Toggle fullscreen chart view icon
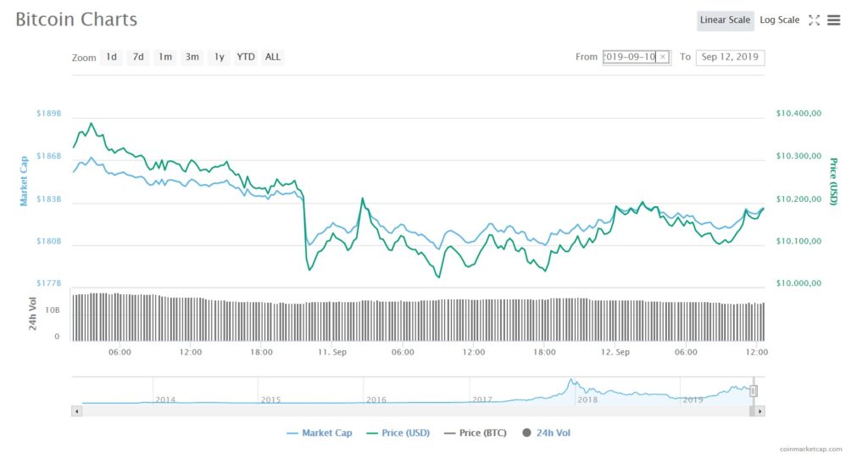 click(814, 20)
